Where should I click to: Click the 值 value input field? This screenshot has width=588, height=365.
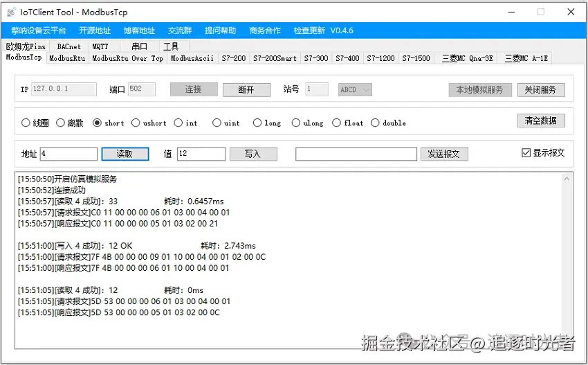[201, 154]
